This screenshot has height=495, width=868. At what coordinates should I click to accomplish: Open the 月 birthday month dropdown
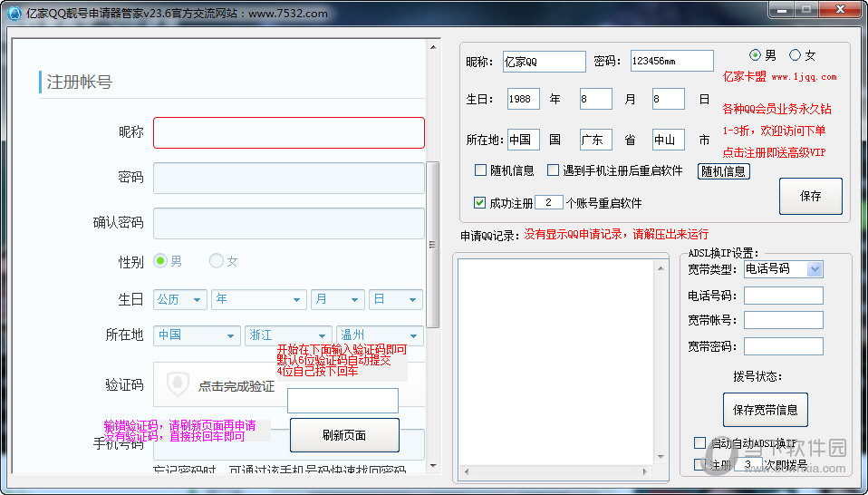click(338, 299)
